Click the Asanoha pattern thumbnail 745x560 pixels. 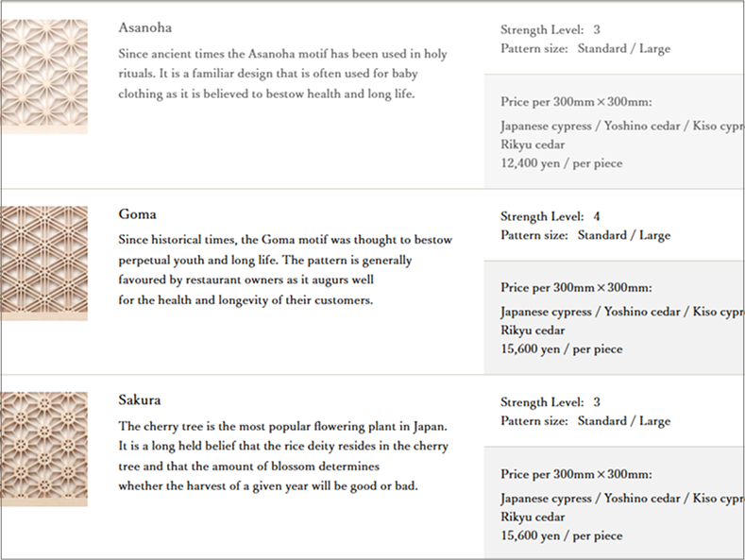pos(43,77)
